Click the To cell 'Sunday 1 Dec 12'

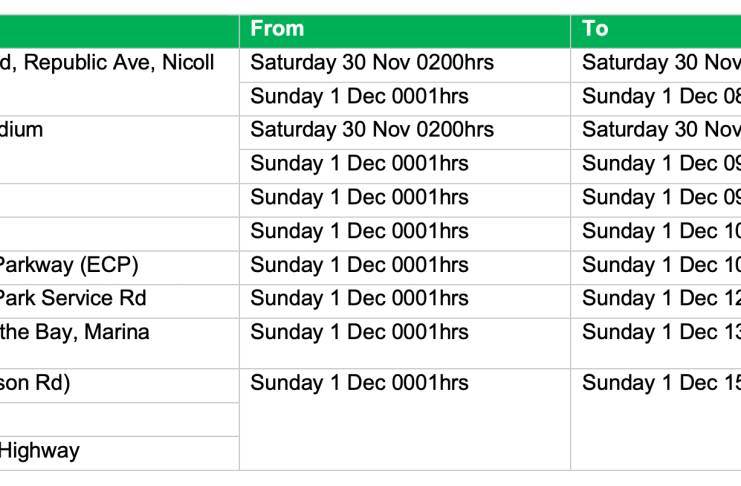pyautogui.click(x=660, y=298)
